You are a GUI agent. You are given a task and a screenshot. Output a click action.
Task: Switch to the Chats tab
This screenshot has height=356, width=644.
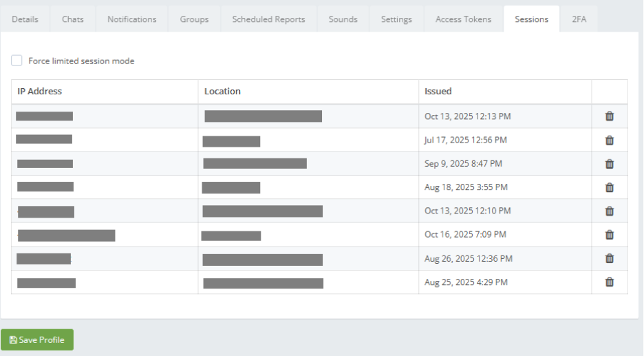[73, 19]
